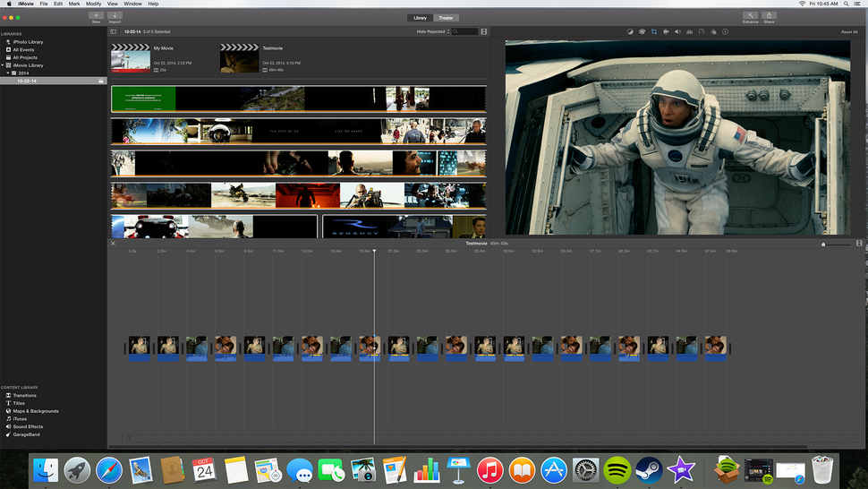Open Spotify from the Dock
This screenshot has height=489, width=868.
[x=617, y=471]
